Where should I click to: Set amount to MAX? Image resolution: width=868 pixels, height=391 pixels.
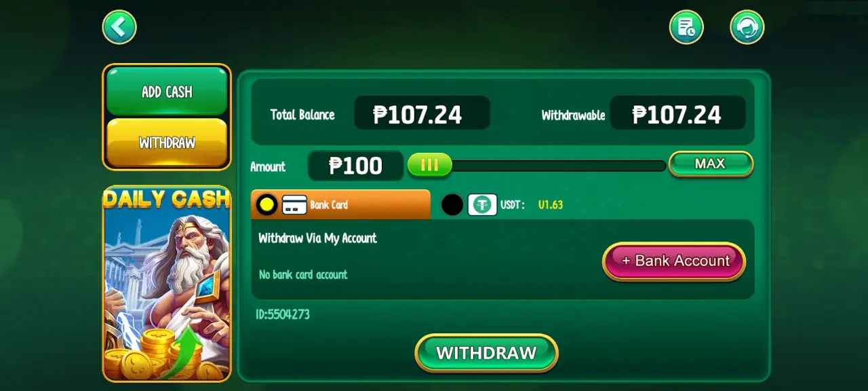tap(711, 164)
